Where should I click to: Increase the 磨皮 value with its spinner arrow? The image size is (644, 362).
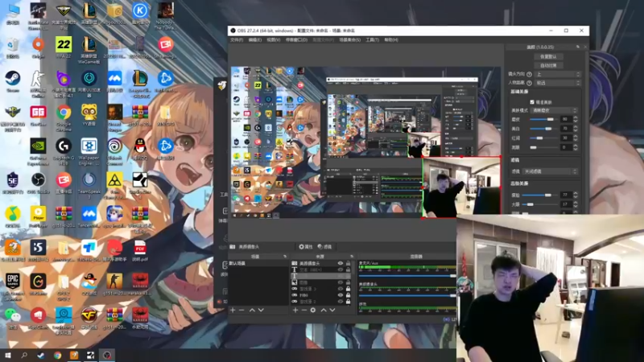pyautogui.click(x=576, y=117)
